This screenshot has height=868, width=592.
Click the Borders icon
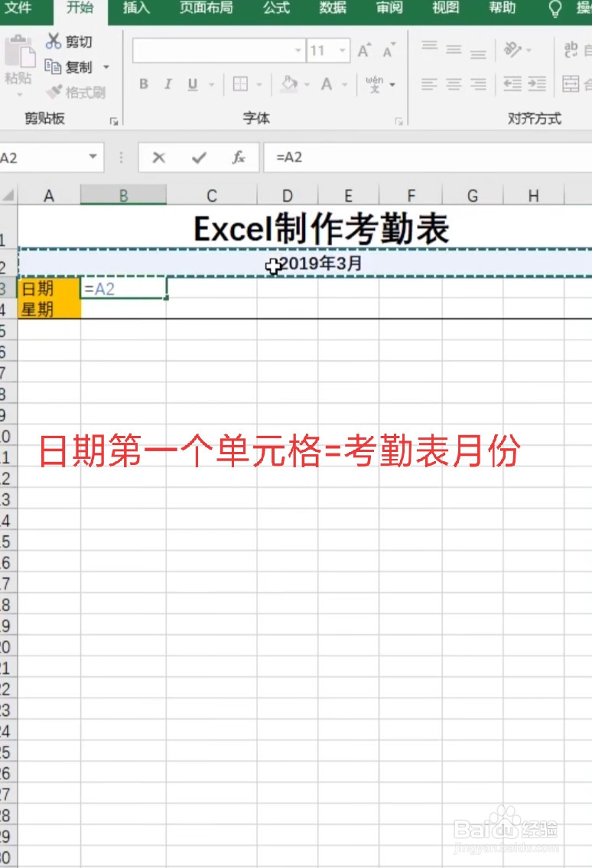tap(240, 84)
